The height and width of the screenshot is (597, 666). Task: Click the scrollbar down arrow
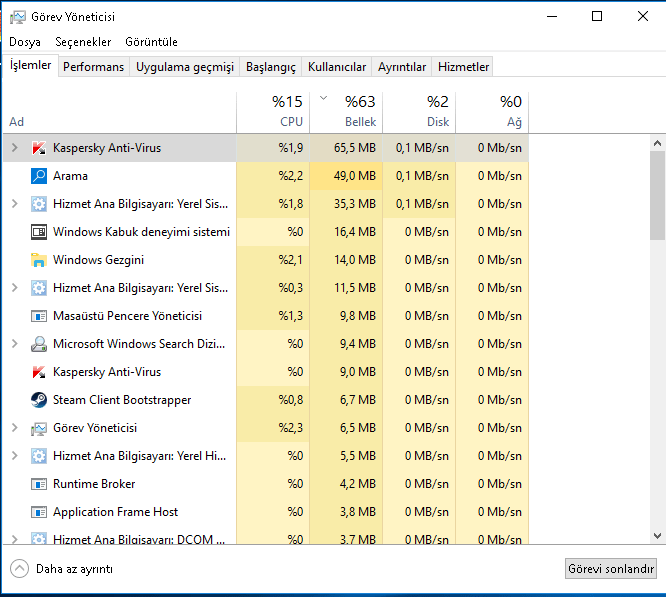tap(658, 536)
